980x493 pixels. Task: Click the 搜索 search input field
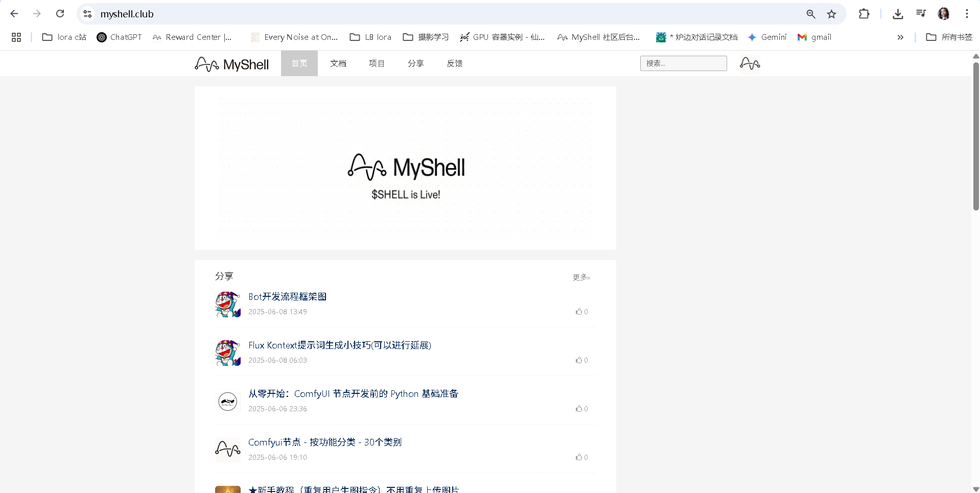(x=683, y=63)
